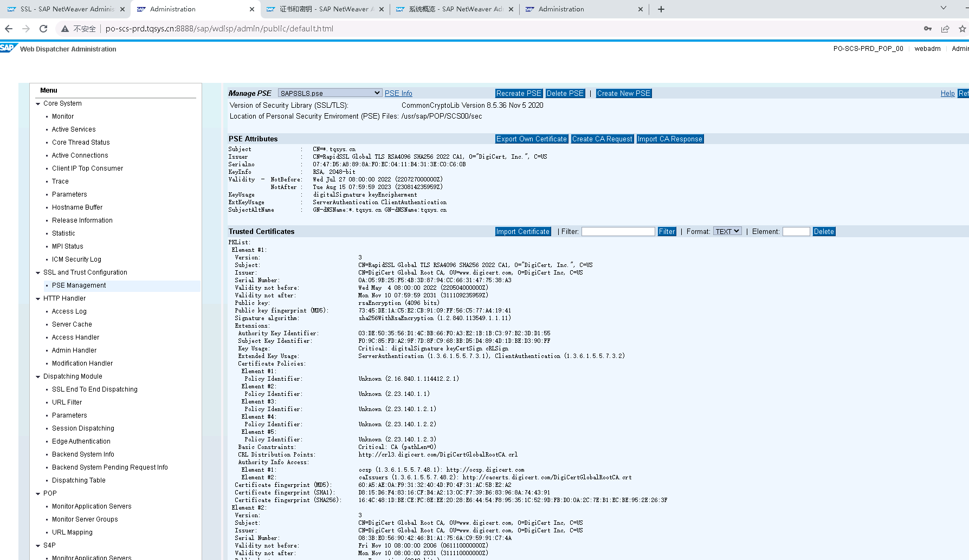Image resolution: width=969 pixels, height=560 pixels.
Task: Click the browser forward arrow
Action: 26,29
